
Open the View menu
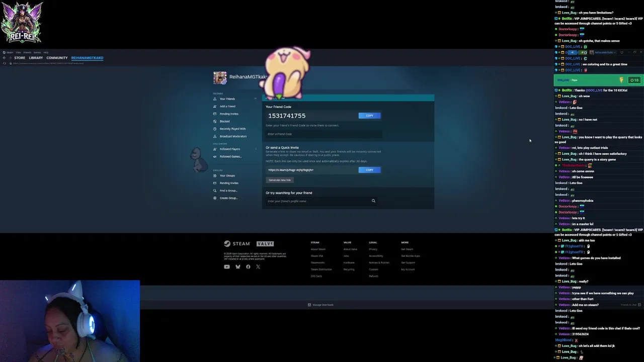click(x=18, y=52)
